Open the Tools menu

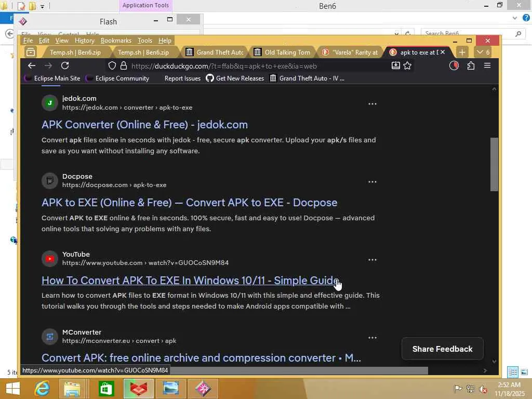[145, 41]
